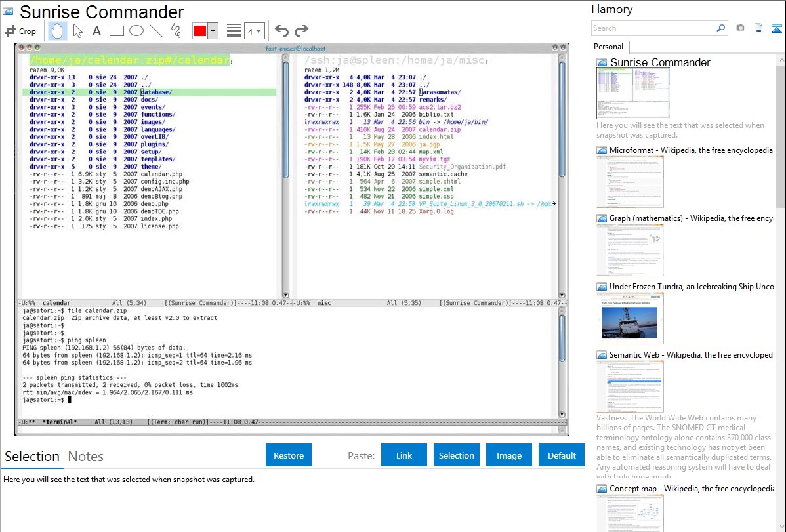The height and width of the screenshot is (532, 786).
Task: Click the Microformat snapshot title text
Action: click(x=691, y=150)
